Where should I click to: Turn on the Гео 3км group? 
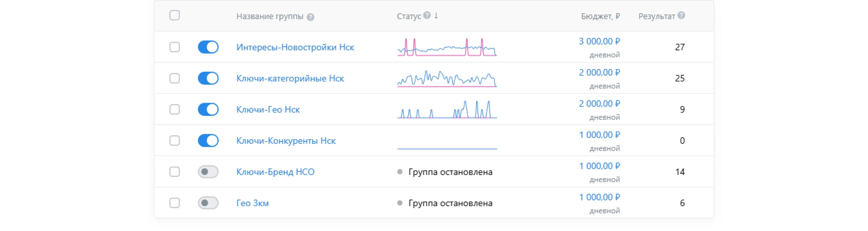(x=208, y=203)
